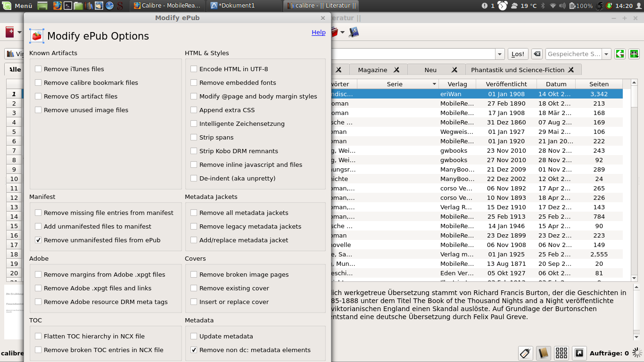Click the calibre book list vertical scrollbar
This screenshot has height=362, width=644.
pyautogui.click(x=635, y=180)
